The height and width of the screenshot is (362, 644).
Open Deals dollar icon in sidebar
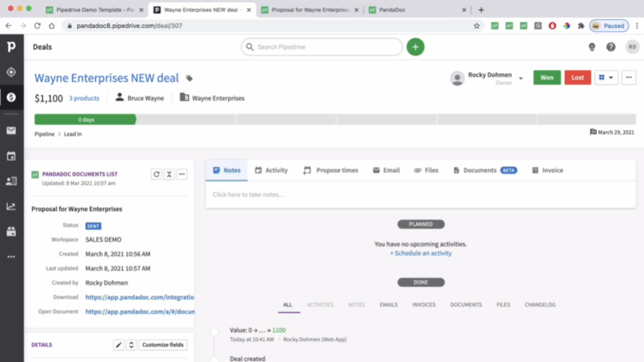point(11,97)
